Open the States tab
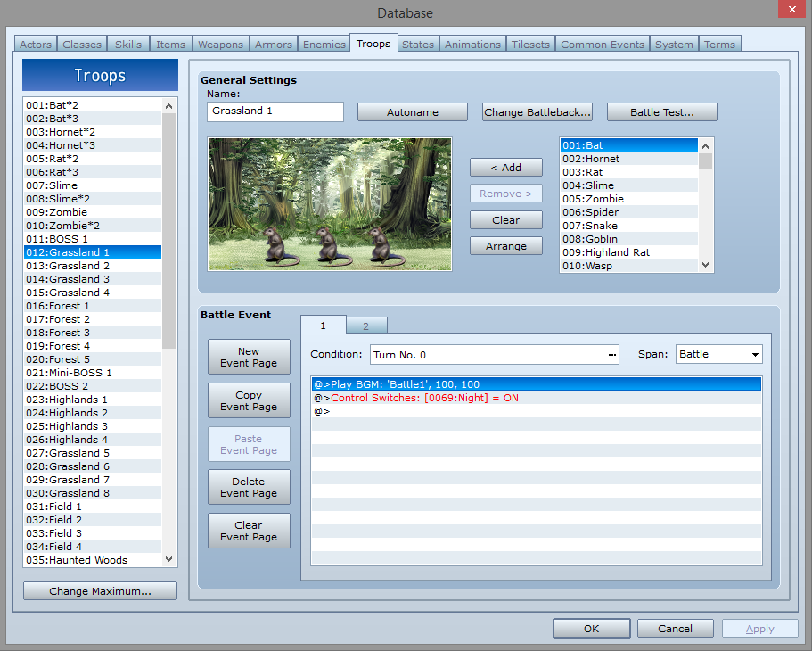 tap(417, 43)
